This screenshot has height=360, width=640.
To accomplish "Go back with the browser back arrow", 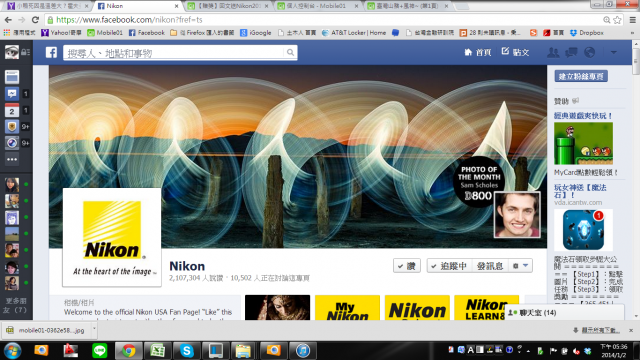I will [8, 20].
